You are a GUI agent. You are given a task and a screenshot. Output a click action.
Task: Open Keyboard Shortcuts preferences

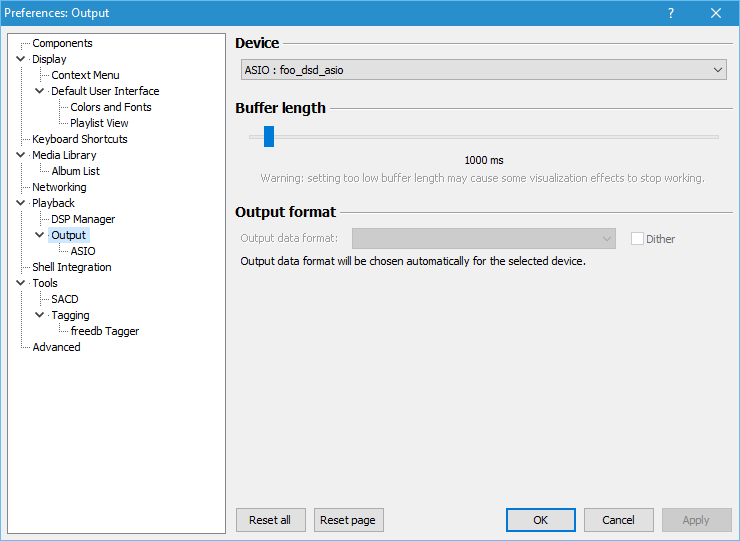coord(80,139)
